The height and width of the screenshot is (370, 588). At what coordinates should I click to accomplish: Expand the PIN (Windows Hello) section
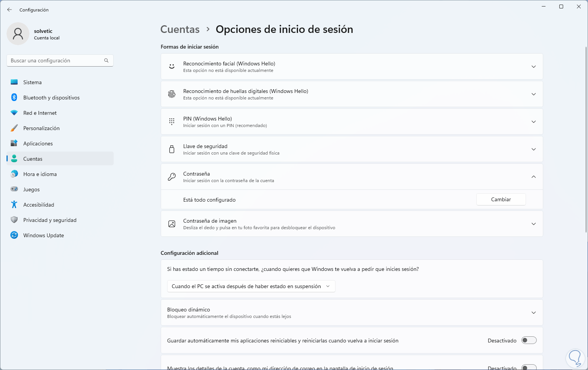533,122
